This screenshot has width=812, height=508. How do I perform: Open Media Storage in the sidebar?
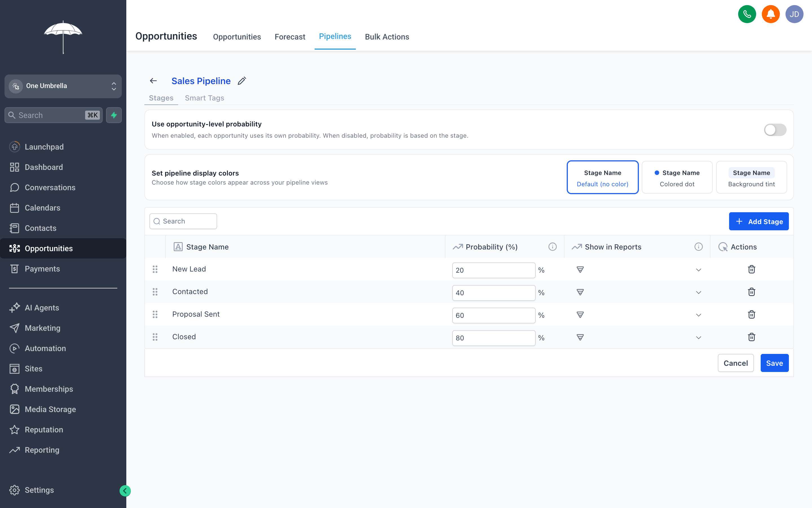(63, 409)
